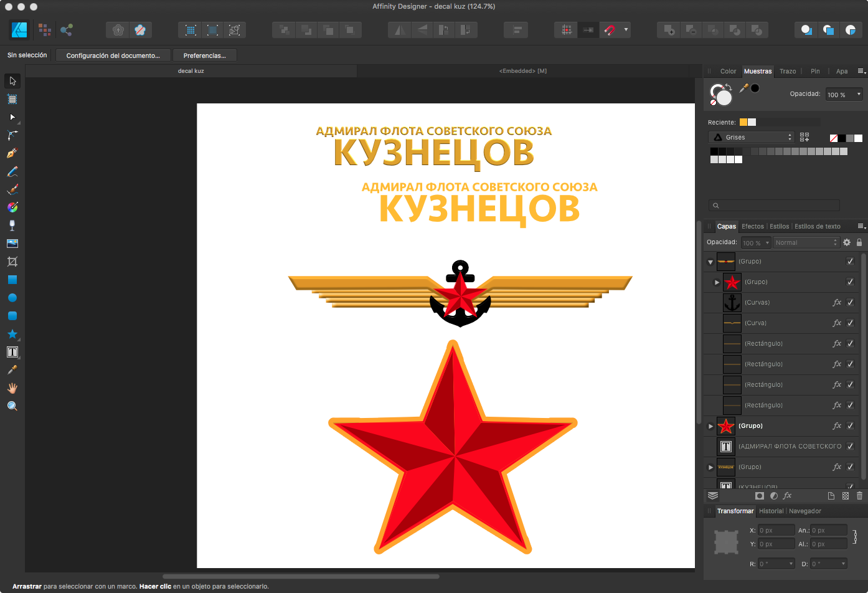Select the Artistic Text tool
The height and width of the screenshot is (593, 868).
click(x=12, y=352)
